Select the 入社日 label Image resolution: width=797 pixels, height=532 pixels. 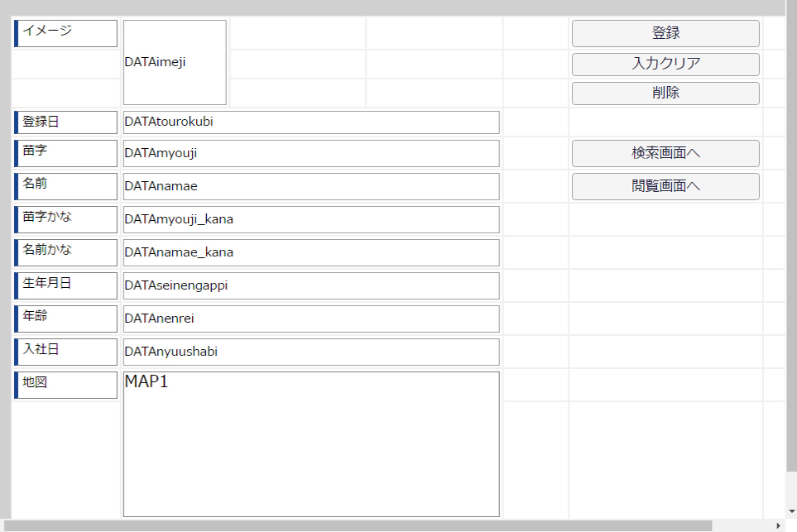coord(65,352)
